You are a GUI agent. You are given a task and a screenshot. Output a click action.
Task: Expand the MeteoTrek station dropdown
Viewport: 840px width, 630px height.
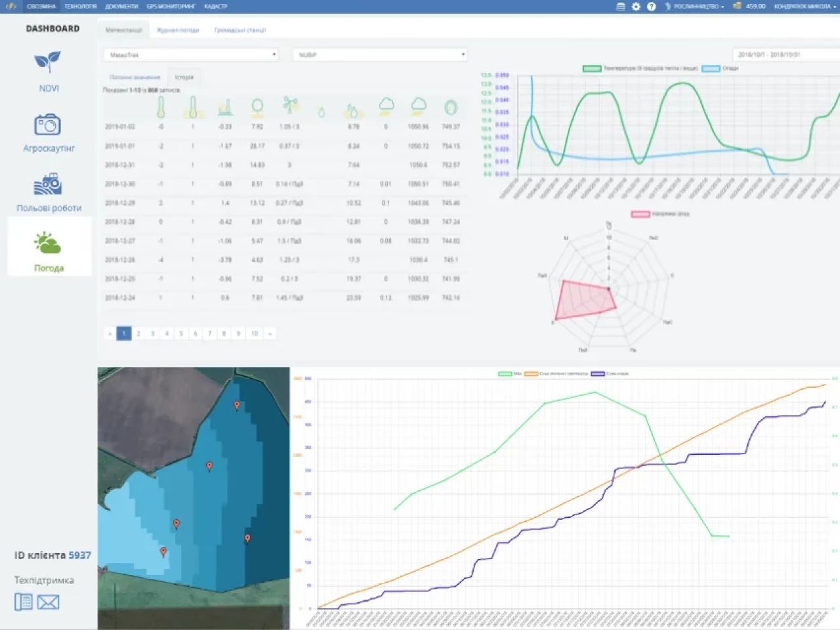tap(191, 55)
